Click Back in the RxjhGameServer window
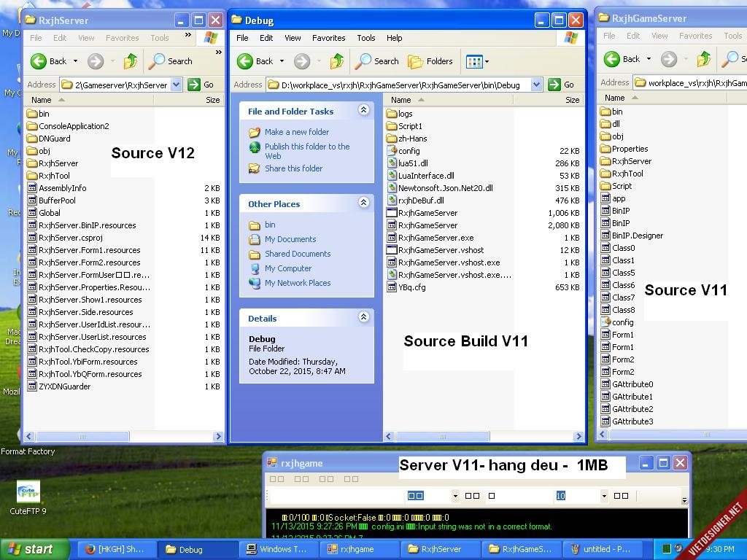Viewport: 747px width, 560px height. pos(622,59)
